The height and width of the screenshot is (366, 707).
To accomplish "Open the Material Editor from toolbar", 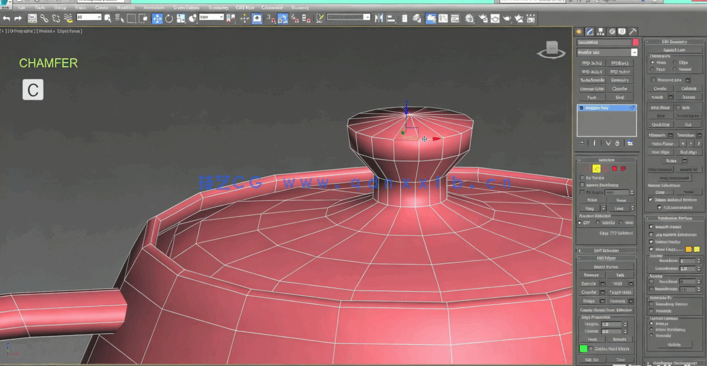I will (469, 18).
